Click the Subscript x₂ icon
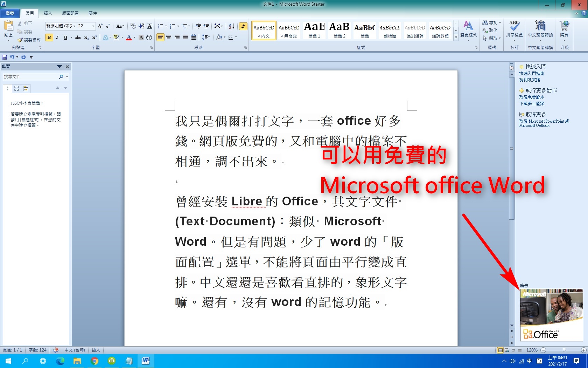Image resolution: width=588 pixels, height=368 pixels. pyautogui.click(x=86, y=38)
